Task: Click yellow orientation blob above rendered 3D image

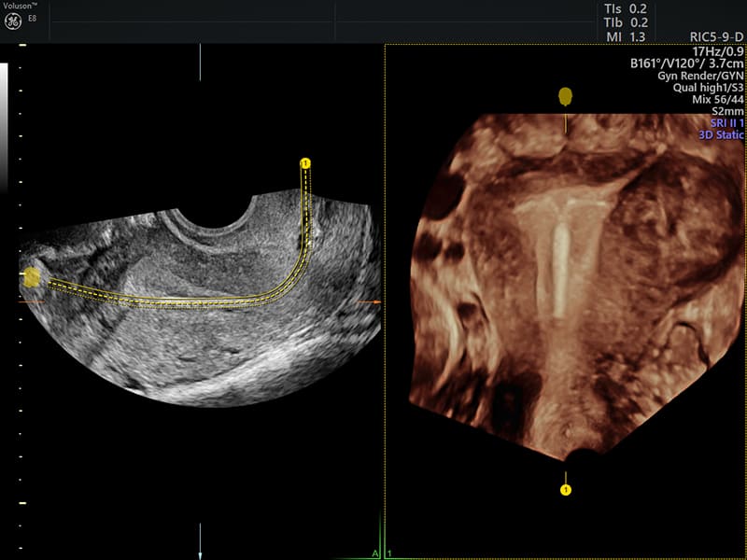Action: point(565,96)
